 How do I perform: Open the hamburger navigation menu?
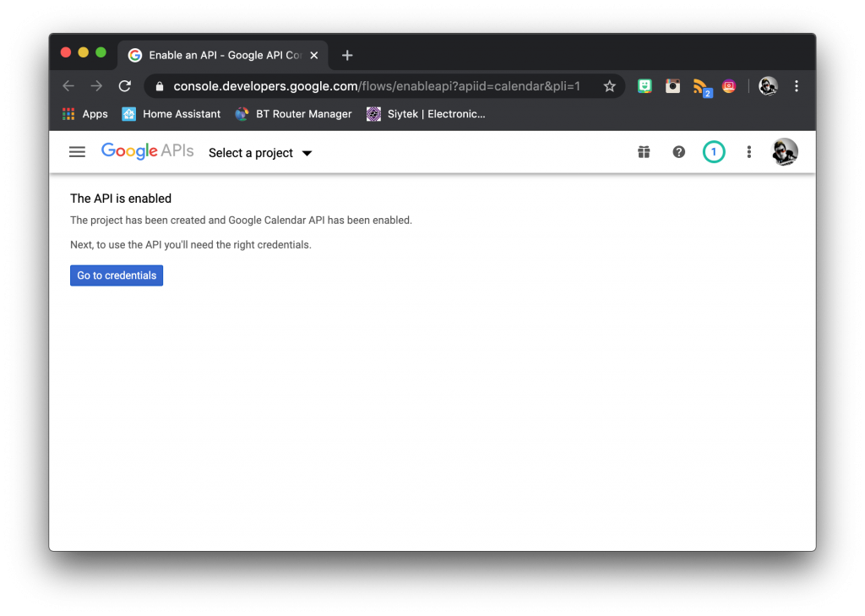(x=77, y=152)
